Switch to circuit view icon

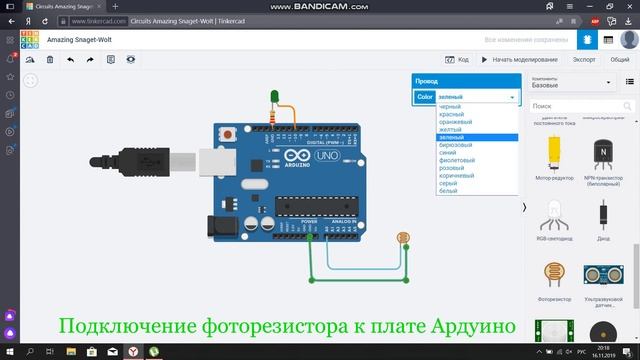point(587,40)
